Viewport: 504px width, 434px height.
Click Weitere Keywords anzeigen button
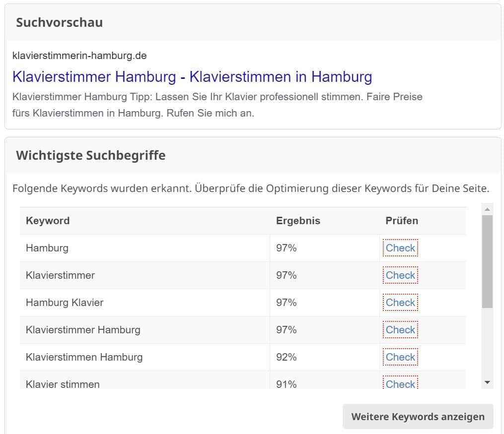[x=418, y=416]
